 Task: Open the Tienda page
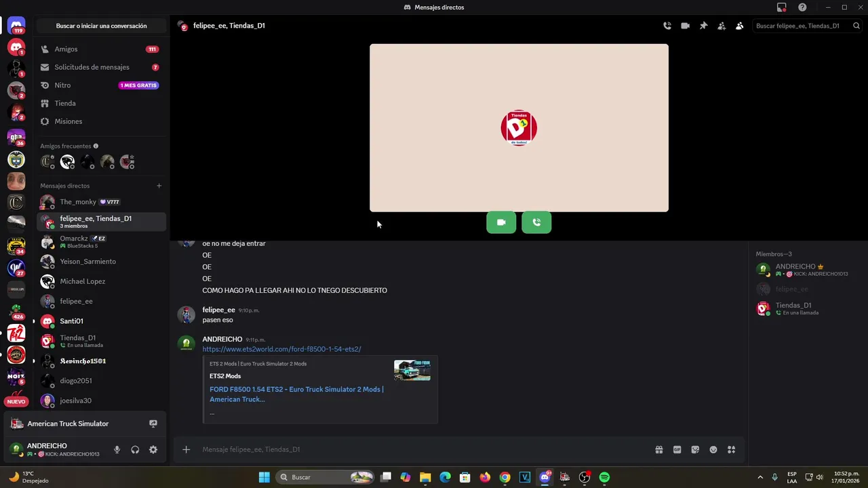point(101,103)
